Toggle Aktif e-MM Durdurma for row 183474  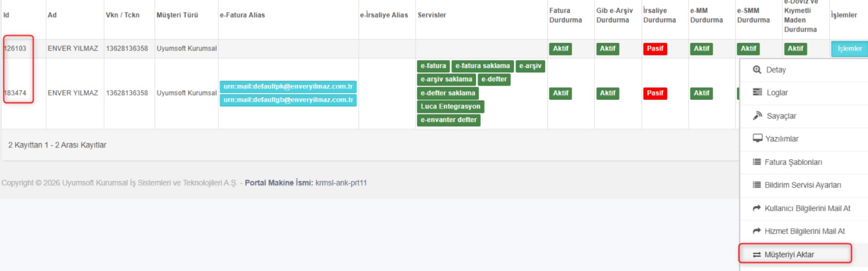point(701,93)
